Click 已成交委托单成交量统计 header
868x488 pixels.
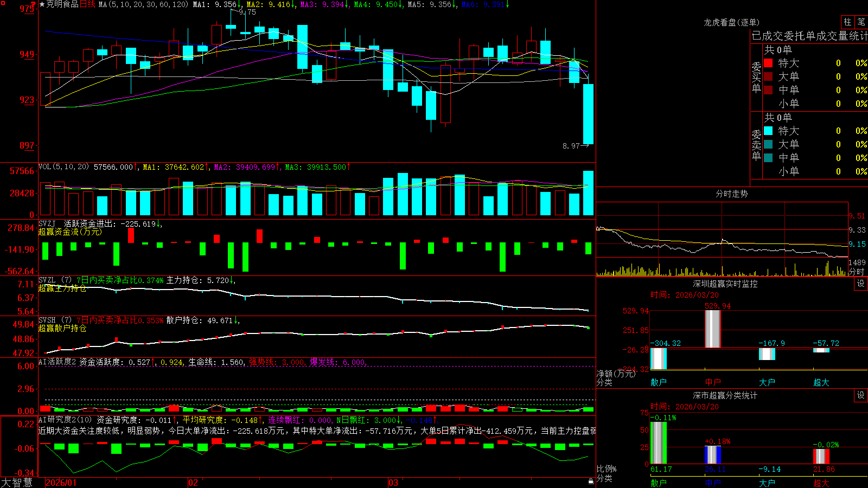click(809, 36)
